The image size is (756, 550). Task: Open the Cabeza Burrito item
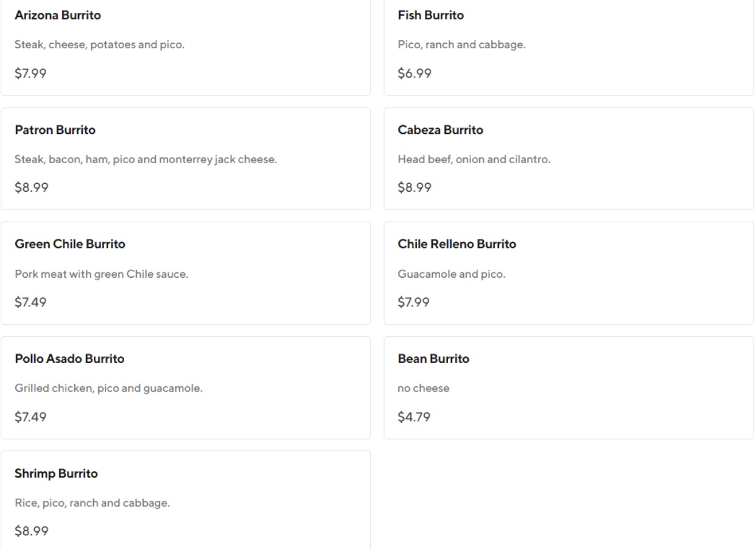pos(440,130)
